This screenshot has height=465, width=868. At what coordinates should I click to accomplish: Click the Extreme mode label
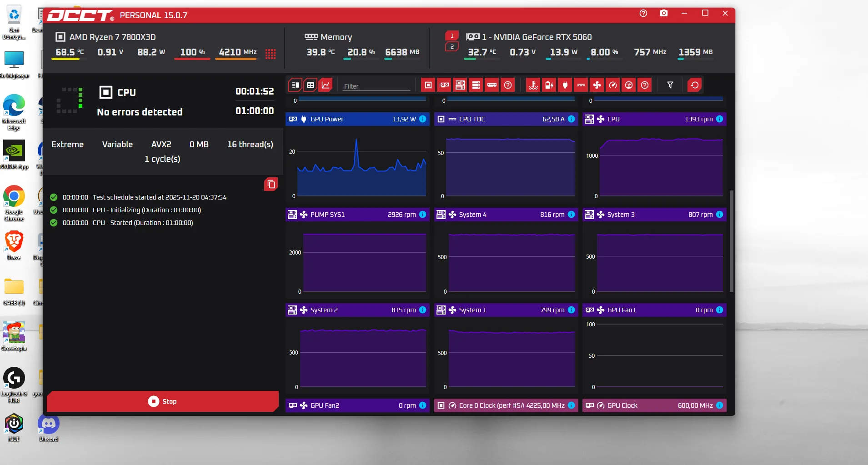(67, 145)
